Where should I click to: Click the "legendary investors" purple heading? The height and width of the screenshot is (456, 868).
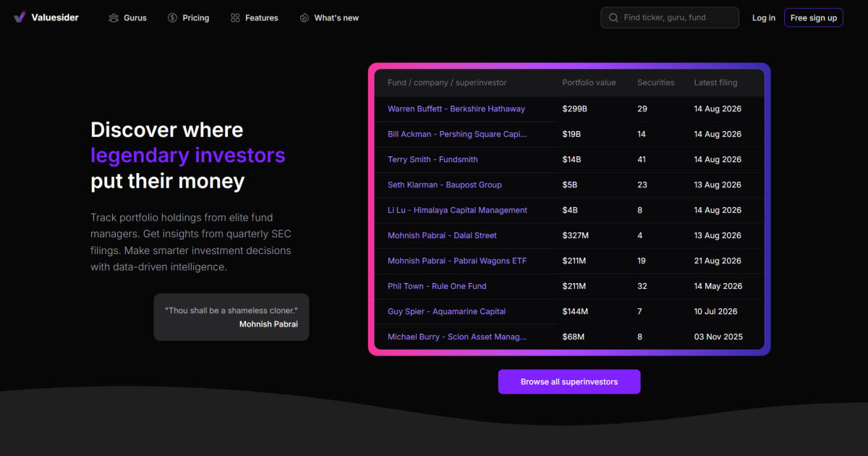(188, 155)
